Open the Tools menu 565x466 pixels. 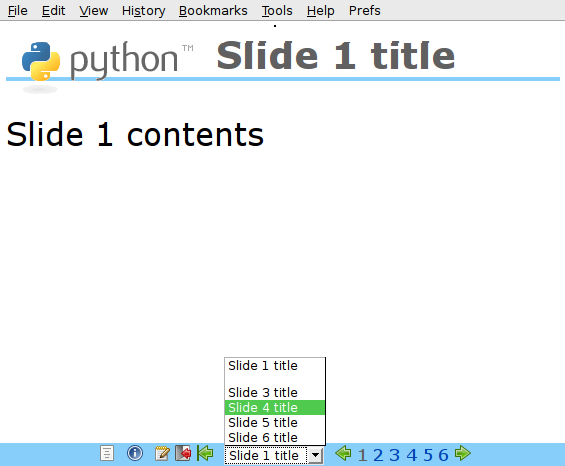(277, 11)
